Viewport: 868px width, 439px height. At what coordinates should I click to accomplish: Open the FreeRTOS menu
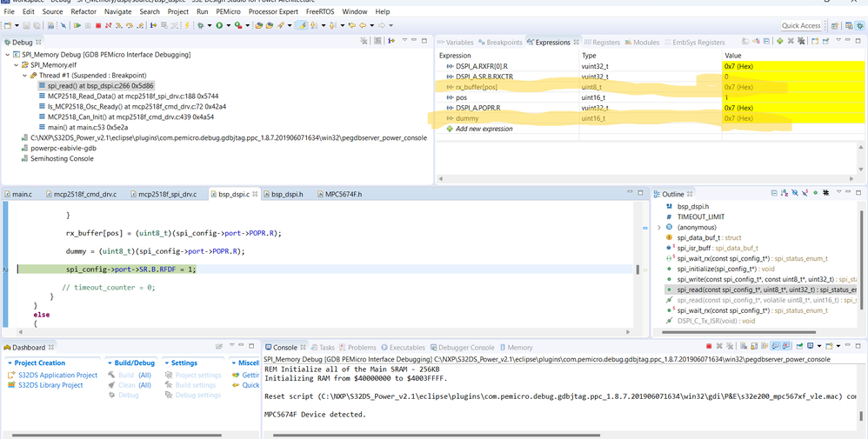click(321, 11)
